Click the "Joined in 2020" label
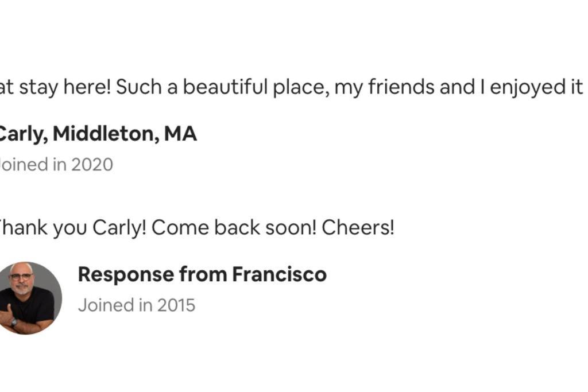This screenshot has height=392, width=588. coord(56,165)
